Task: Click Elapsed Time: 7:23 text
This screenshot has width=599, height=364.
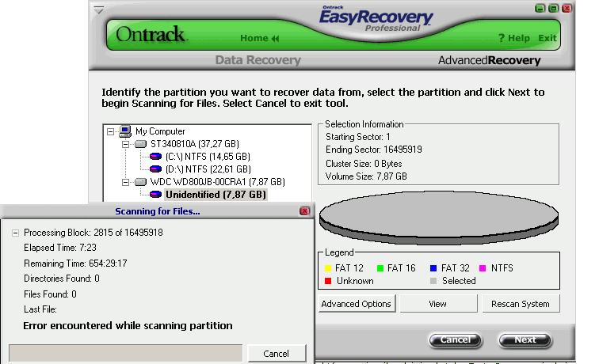Action: (x=60, y=248)
